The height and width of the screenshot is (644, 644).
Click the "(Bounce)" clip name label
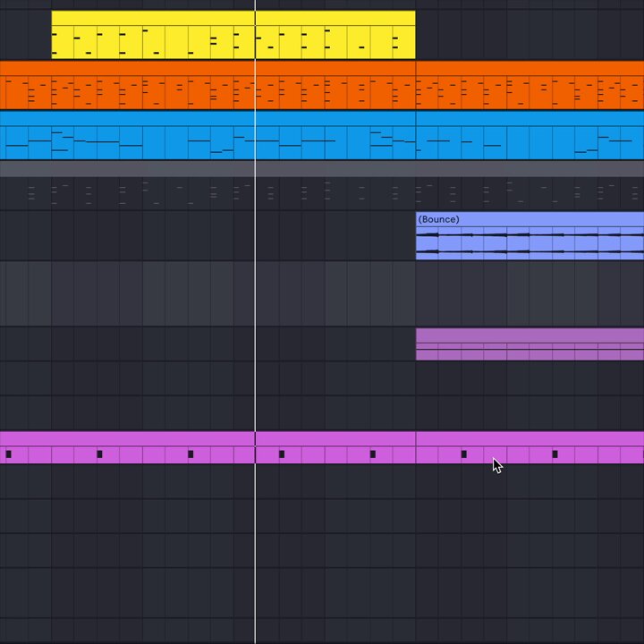pos(438,219)
